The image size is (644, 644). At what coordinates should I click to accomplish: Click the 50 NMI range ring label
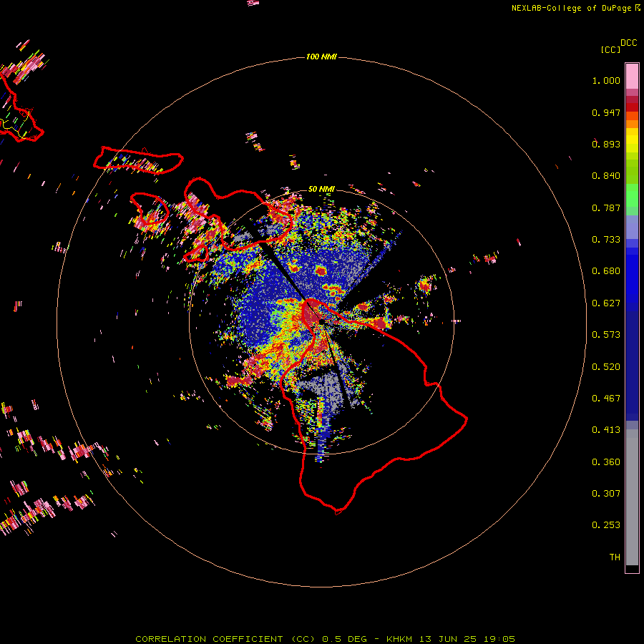point(321,189)
